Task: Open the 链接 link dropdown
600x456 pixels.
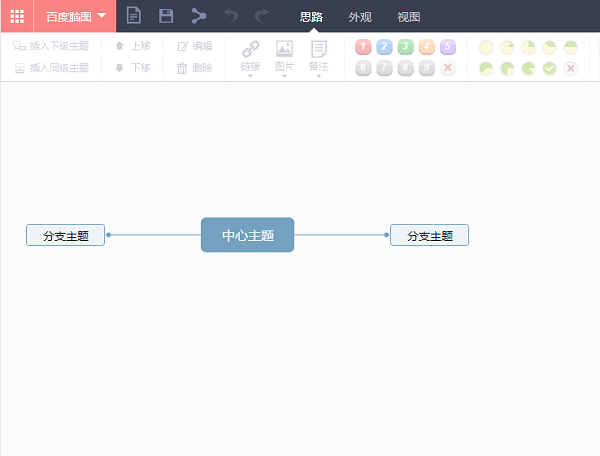Action: (x=251, y=58)
